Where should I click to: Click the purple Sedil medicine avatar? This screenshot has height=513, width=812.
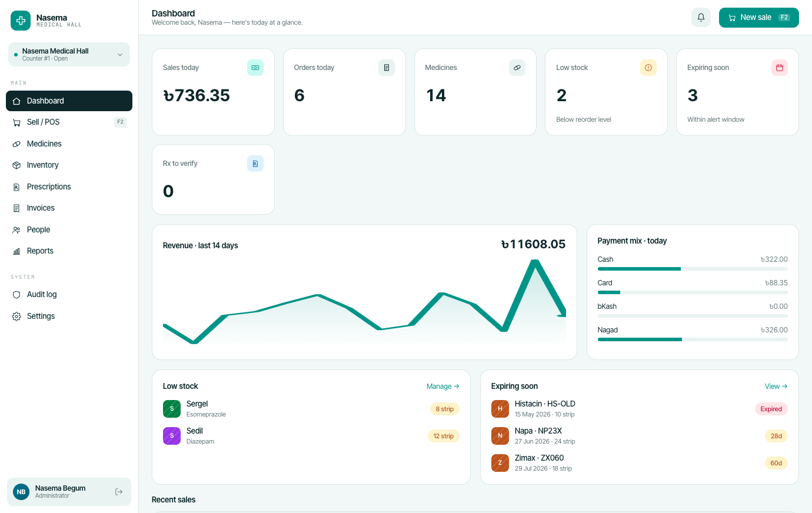tap(172, 436)
